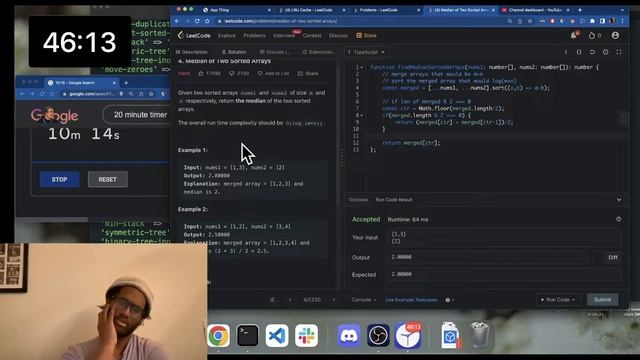Switch to the Submissions tab

point(319,52)
